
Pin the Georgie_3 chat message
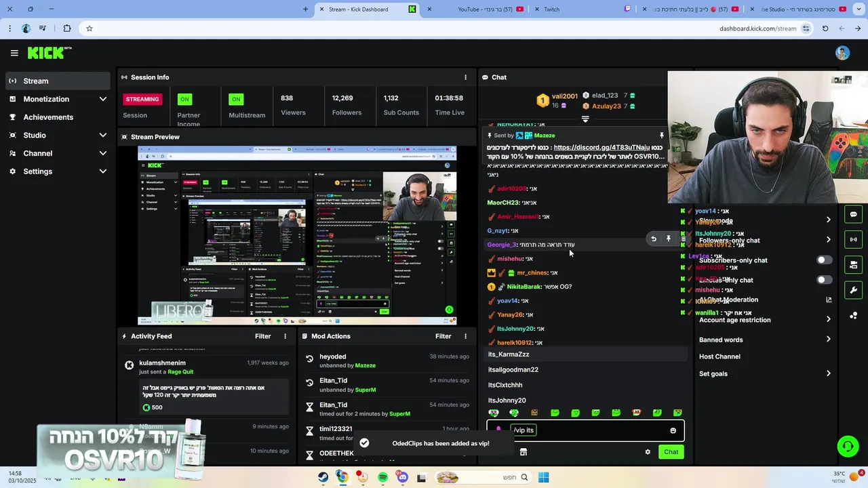(x=668, y=239)
